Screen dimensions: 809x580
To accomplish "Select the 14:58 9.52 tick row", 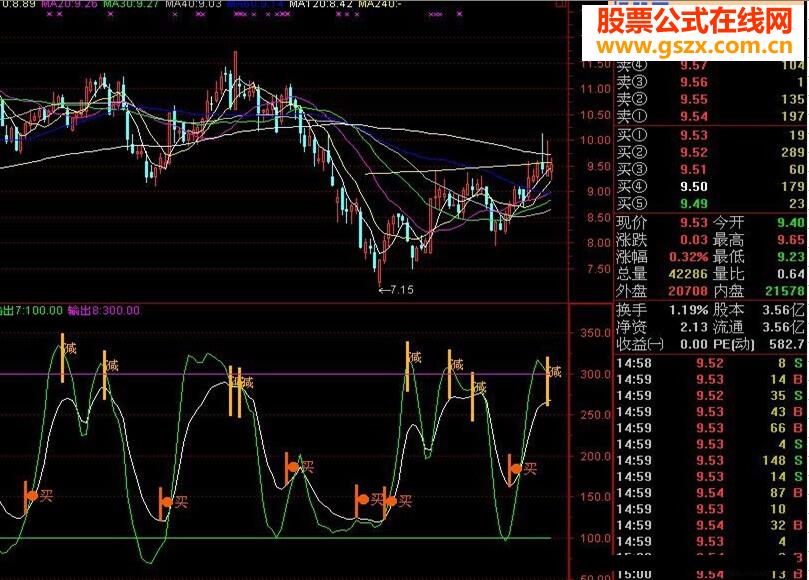I will coord(710,363).
